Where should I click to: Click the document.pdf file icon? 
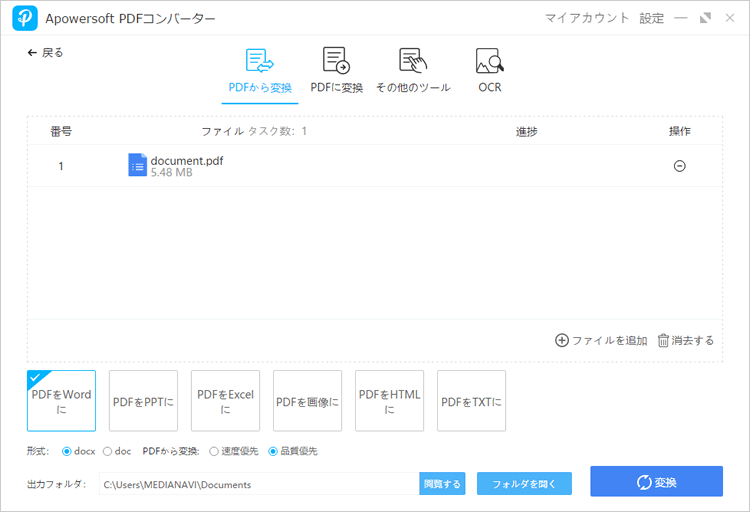point(137,165)
